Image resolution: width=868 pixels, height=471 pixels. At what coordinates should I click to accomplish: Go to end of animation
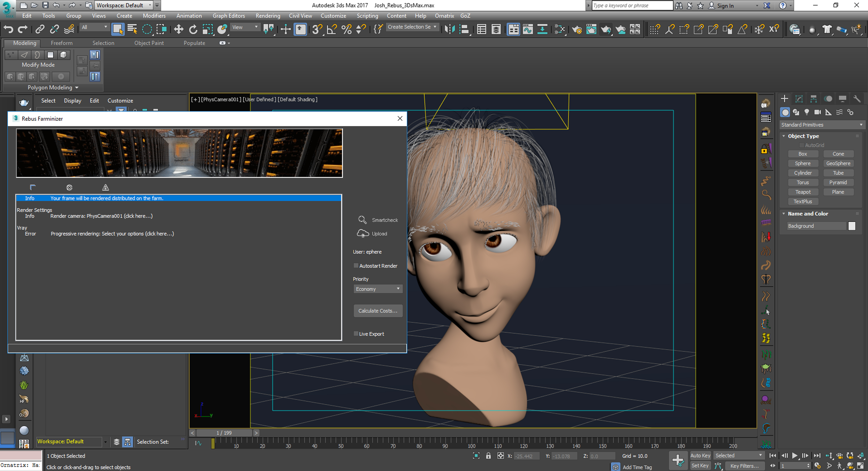pos(817,456)
